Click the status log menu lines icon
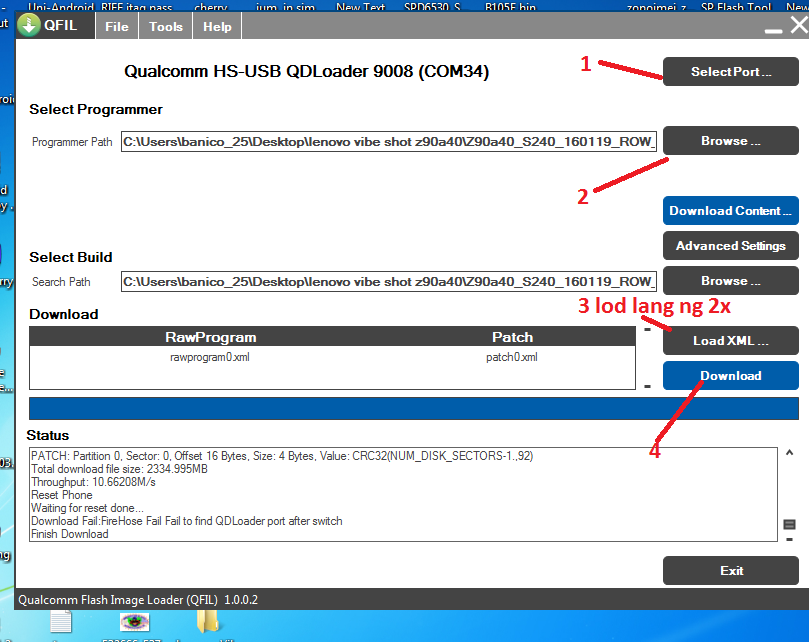 [x=789, y=524]
